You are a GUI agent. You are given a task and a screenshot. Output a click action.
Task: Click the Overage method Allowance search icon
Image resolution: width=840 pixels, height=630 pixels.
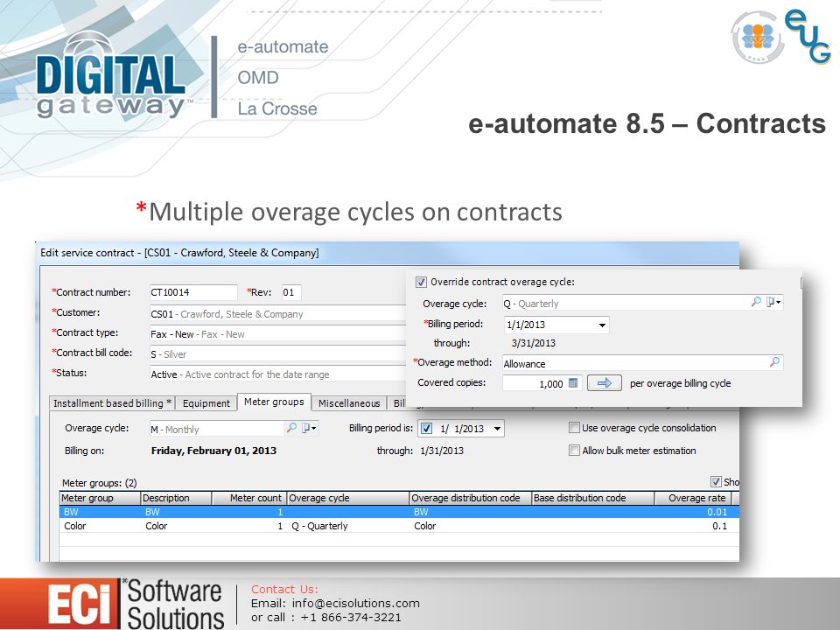coord(774,362)
